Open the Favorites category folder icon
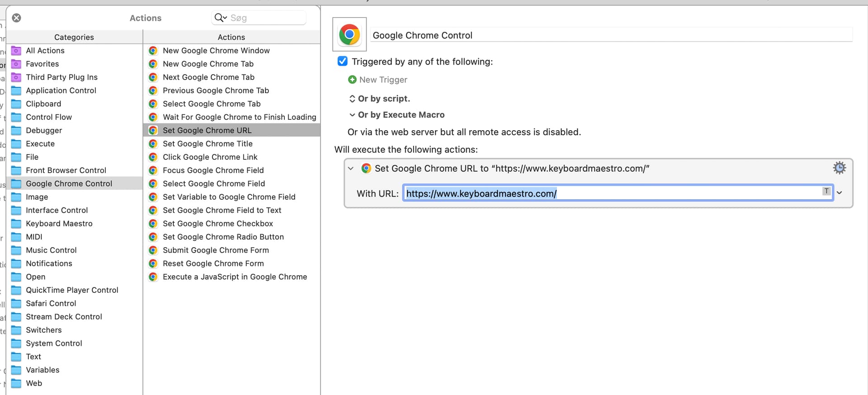The height and width of the screenshot is (395, 868). pos(16,64)
